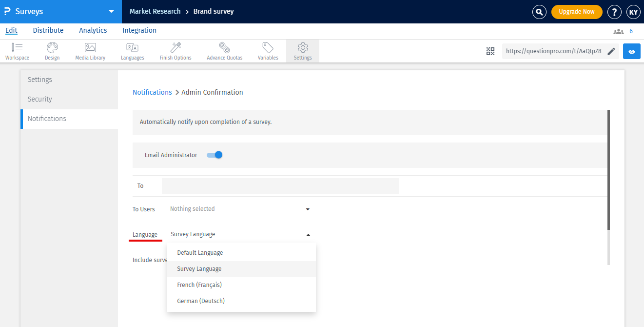644x327 pixels.
Task: Switch to the Analytics tab
Action: pos(93,30)
